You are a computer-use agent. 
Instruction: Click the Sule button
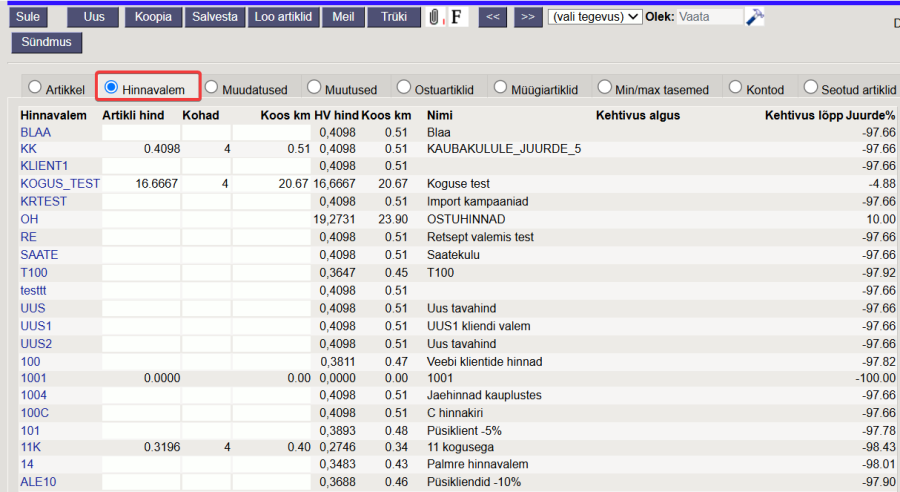28,17
